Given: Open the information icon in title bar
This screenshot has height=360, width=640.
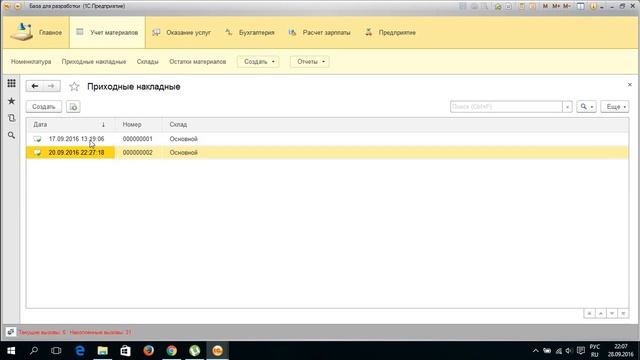Looking at the screenshot, I should 593,6.
